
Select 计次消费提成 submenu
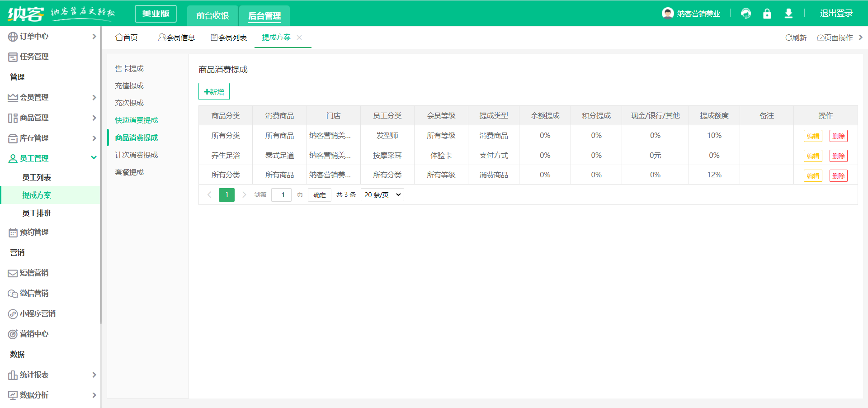(137, 155)
